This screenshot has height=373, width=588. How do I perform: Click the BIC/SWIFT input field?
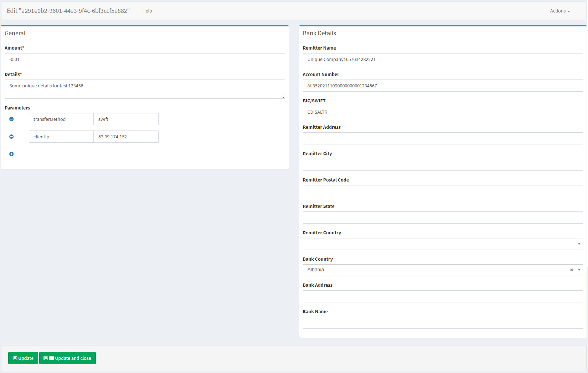click(442, 112)
